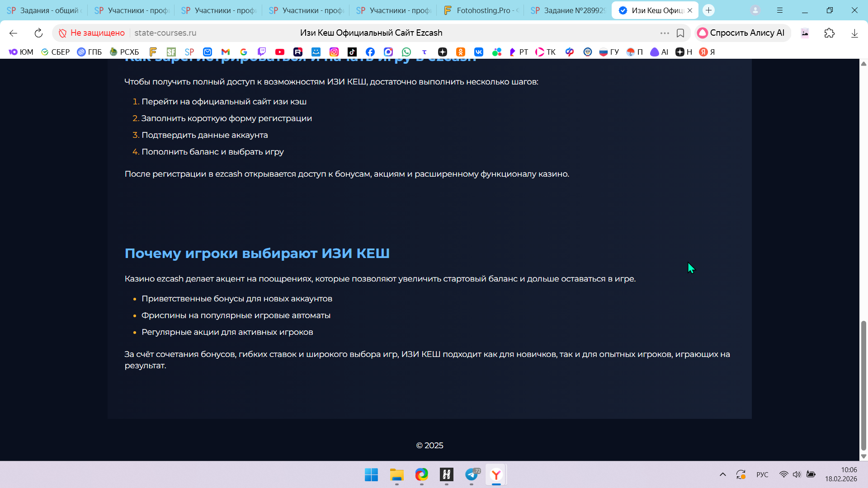This screenshot has width=868, height=488.
Task: Open the Instagram bookmark
Action: pos(334,52)
